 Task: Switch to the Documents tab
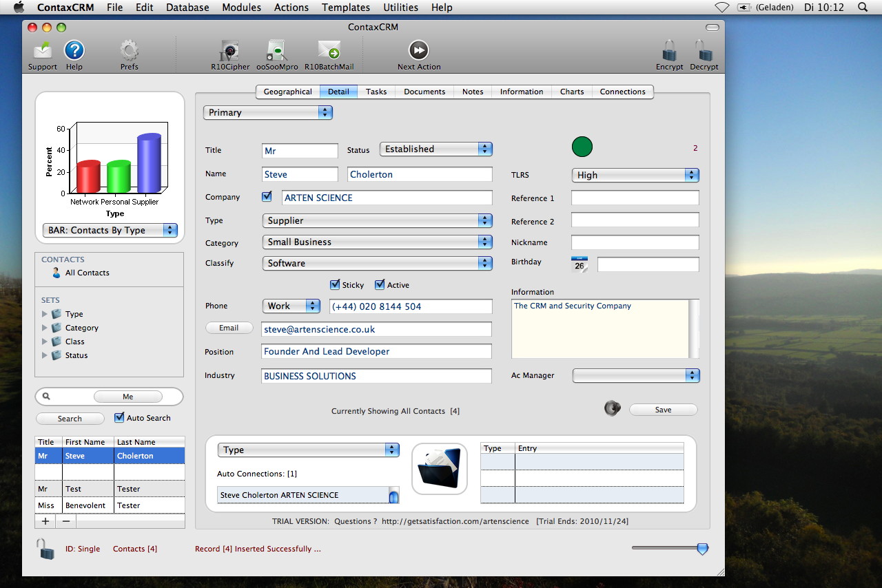click(424, 92)
